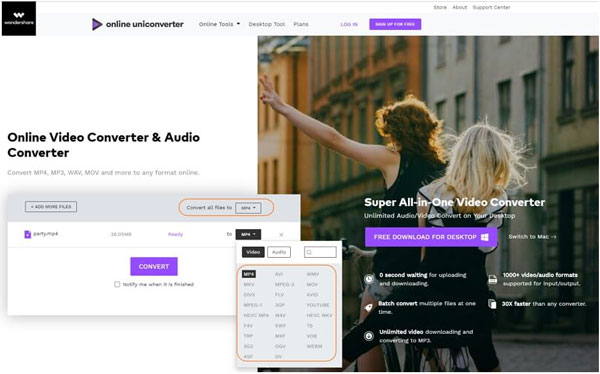The width and height of the screenshot is (600, 374).
Task: Click the Wondershare logo icon
Action: 19,18
